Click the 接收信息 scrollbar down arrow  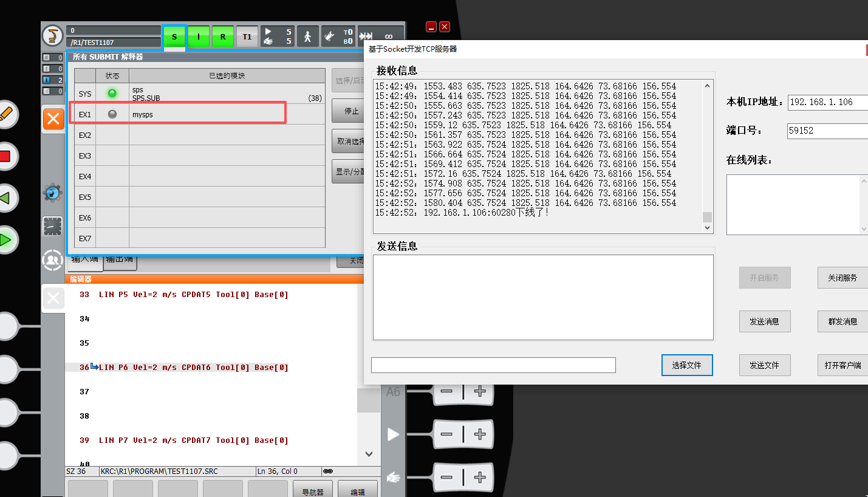pos(707,227)
